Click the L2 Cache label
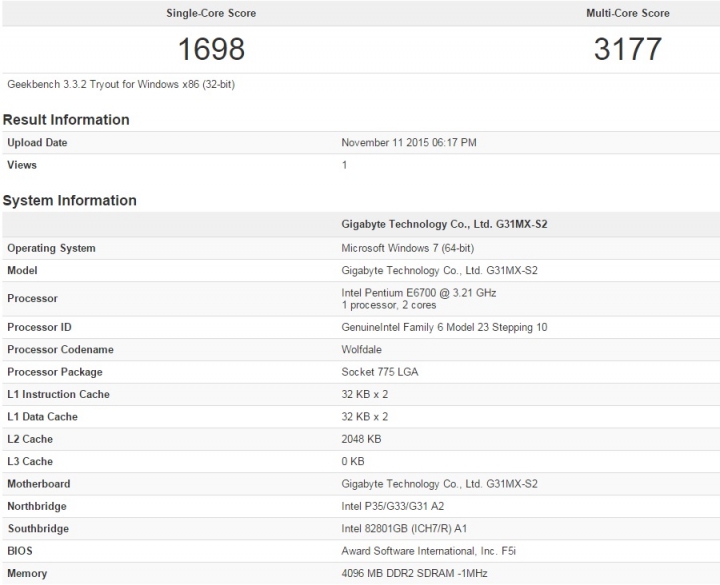720x585 pixels. (x=30, y=439)
